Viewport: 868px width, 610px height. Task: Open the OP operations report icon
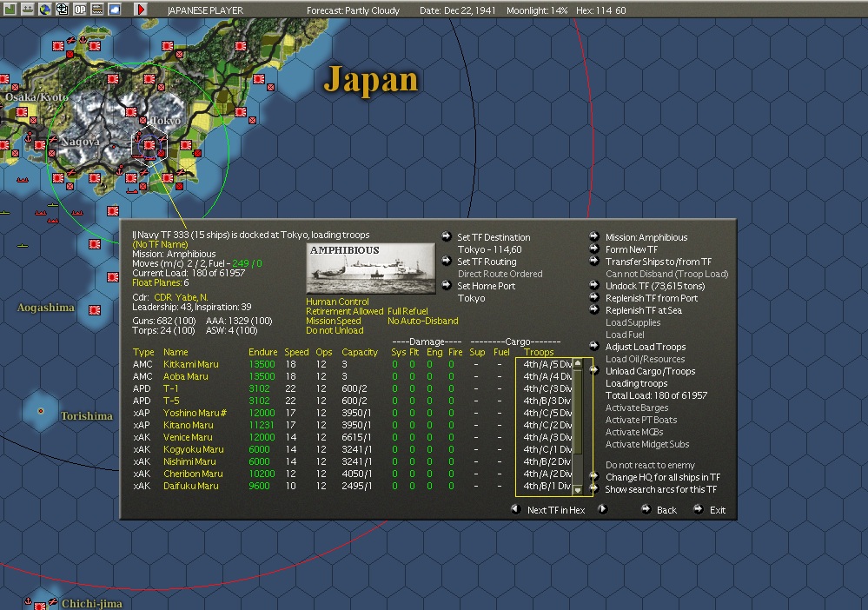point(80,9)
